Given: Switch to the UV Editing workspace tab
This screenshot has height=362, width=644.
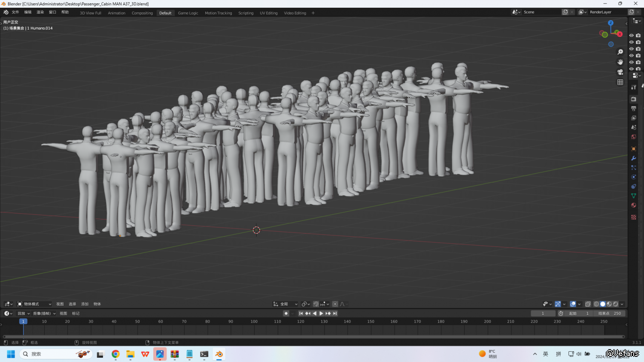Looking at the screenshot, I should [x=268, y=13].
